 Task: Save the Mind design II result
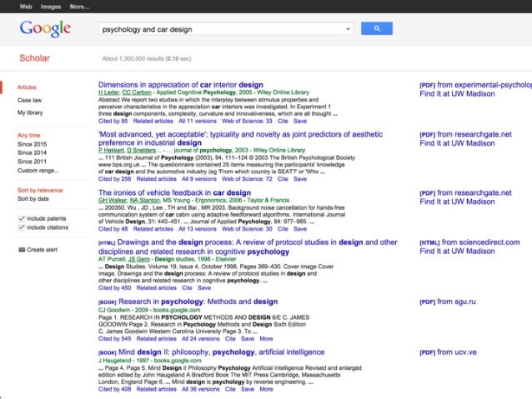click(248, 389)
